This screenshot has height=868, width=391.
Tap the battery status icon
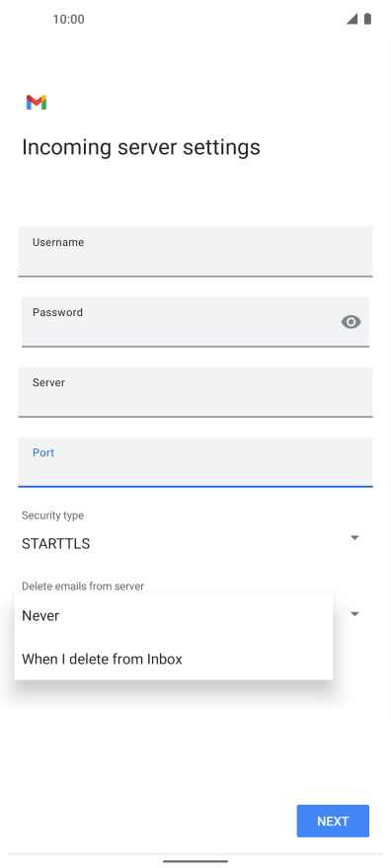[x=367, y=19]
